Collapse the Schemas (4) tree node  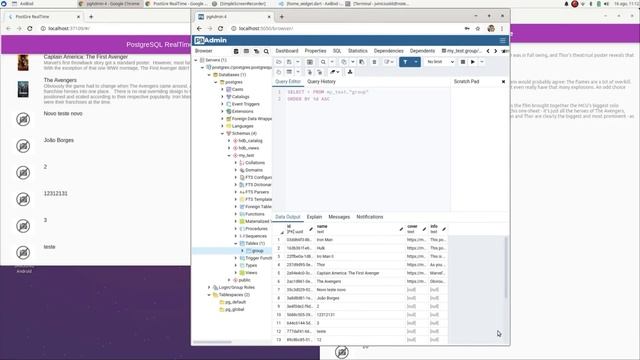(222, 133)
